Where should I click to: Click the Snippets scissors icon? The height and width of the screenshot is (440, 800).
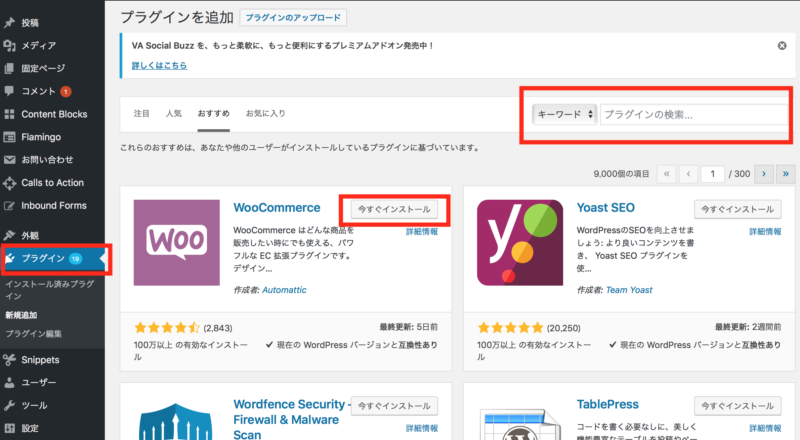tap(9, 360)
